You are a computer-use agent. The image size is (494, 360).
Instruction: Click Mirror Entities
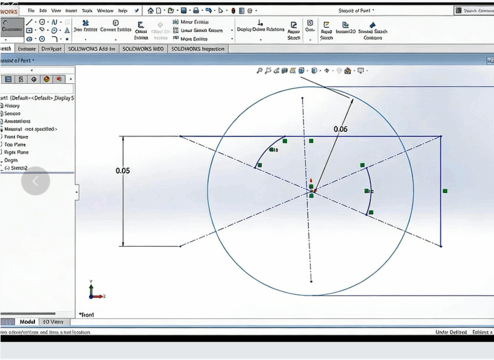point(191,22)
